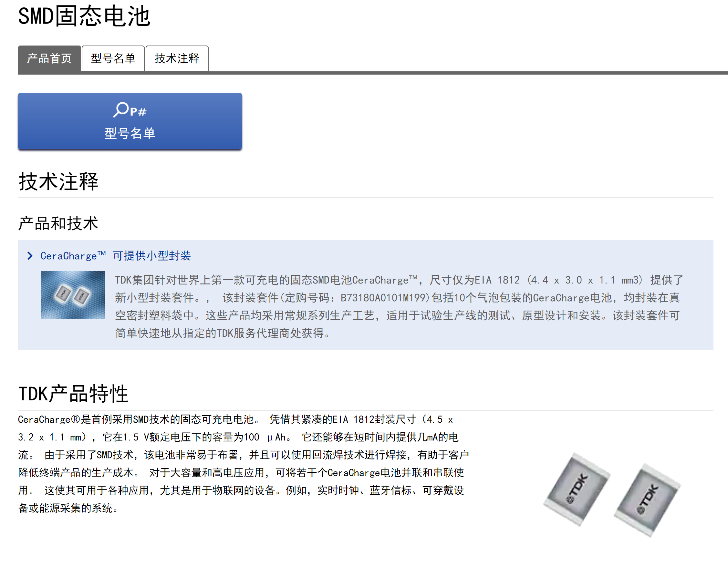Open the CeraCharge battery thumbnail image
This screenshot has width=728, height=577.
pos(73,294)
